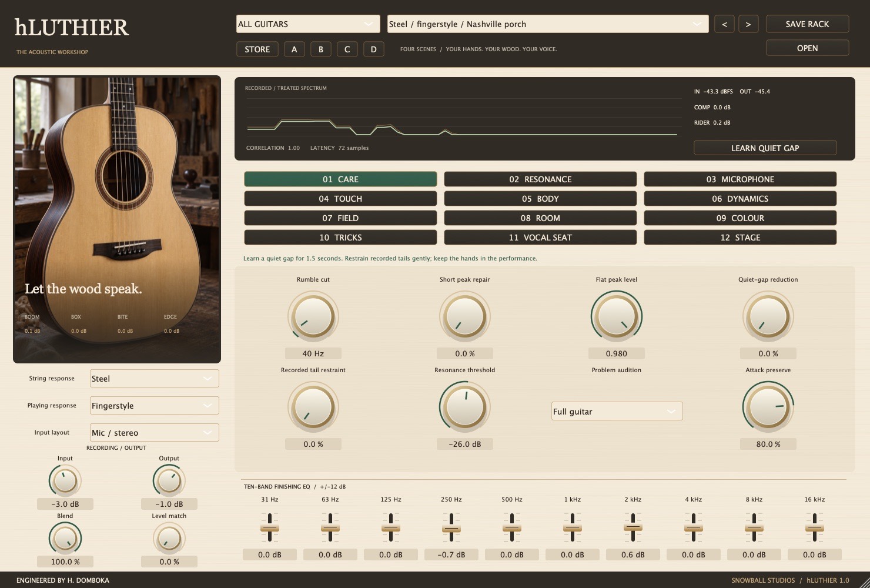Click the Attack preserve knob
The height and width of the screenshot is (588, 870).
(768, 407)
